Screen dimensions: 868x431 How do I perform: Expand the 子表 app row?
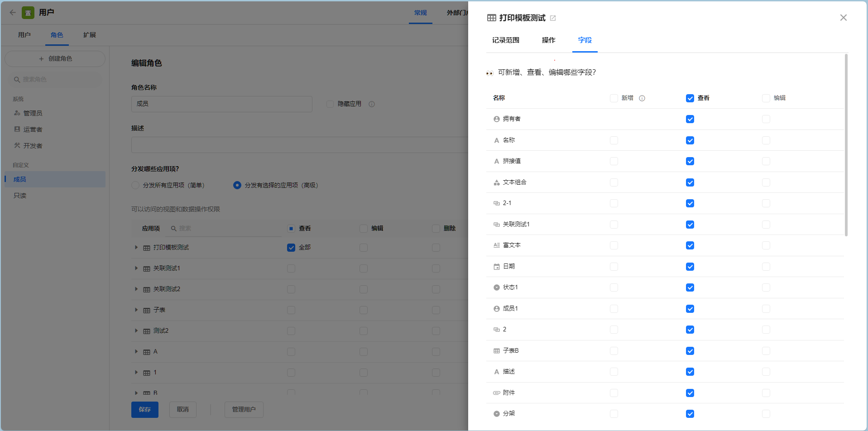pyautogui.click(x=136, y=310)
